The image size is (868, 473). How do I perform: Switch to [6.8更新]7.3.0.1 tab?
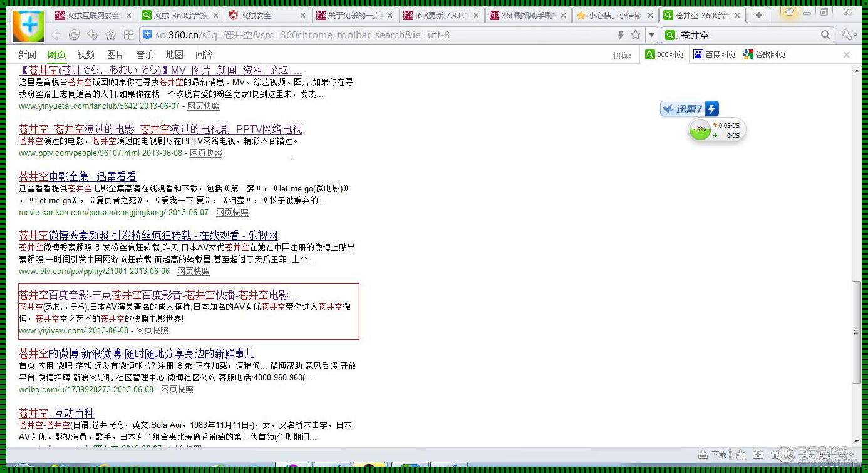tap(441, 16)
